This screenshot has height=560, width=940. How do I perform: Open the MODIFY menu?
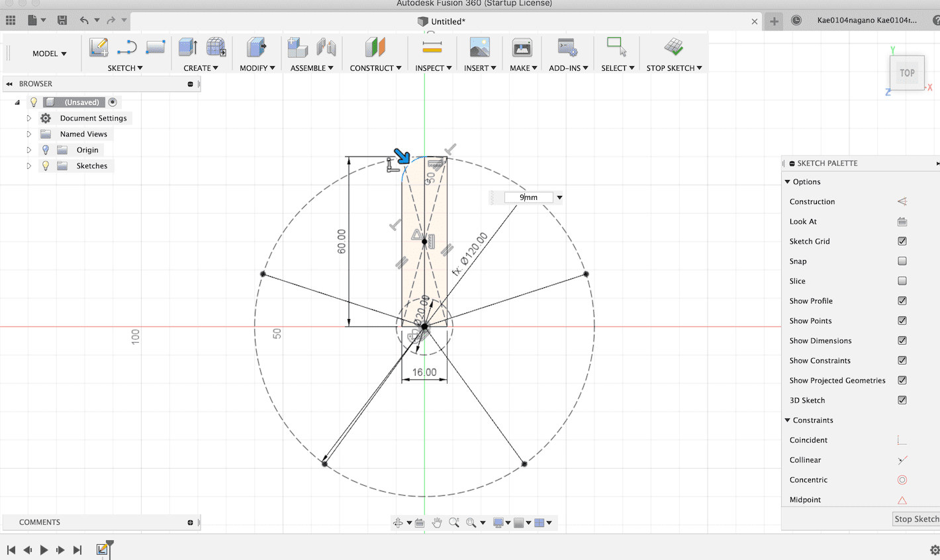[257, 68]
